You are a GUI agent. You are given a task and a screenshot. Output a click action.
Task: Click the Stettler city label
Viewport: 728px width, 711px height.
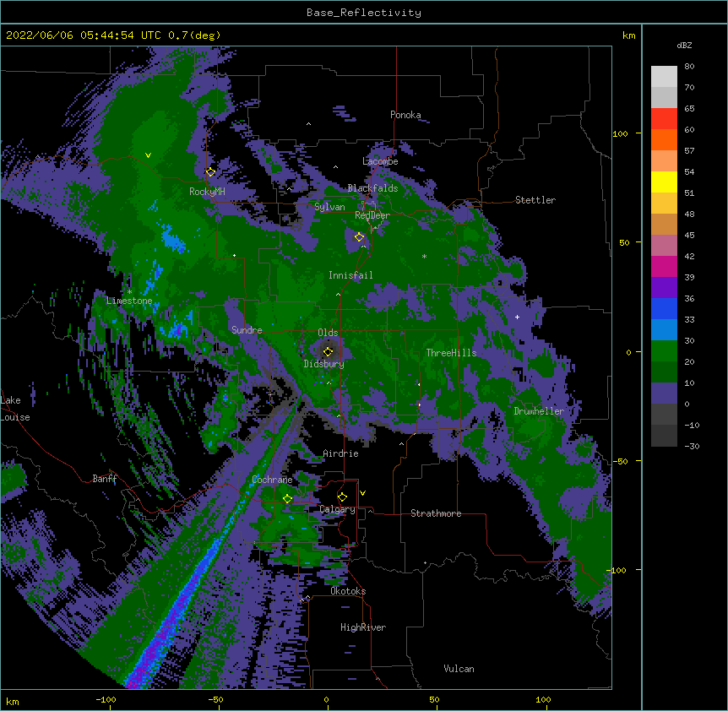point(535,200)
